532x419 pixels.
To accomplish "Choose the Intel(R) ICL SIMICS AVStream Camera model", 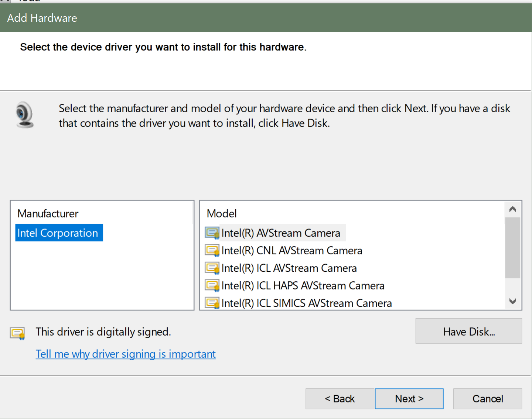I will coord(307,303).
